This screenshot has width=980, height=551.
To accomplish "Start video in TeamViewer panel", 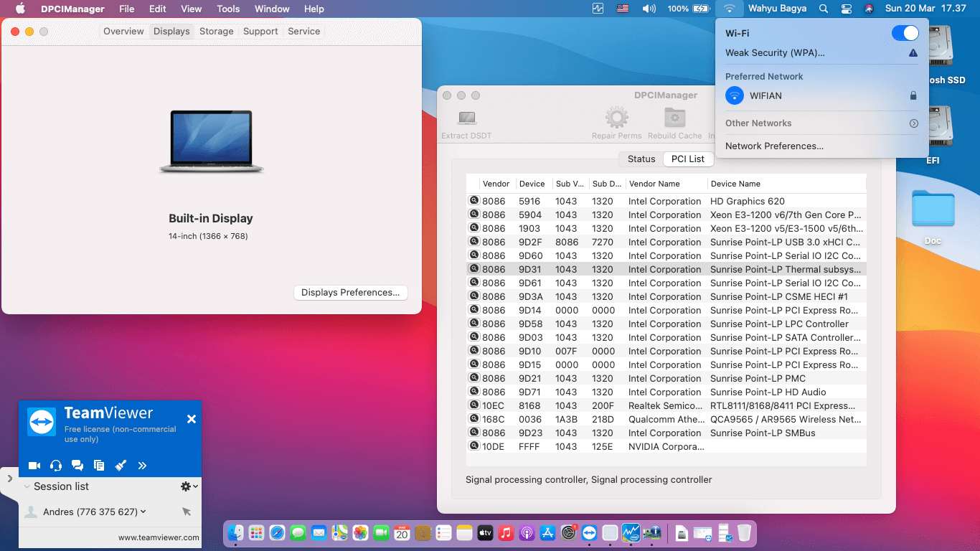I will pyautogui.click(x=34, y=466).
